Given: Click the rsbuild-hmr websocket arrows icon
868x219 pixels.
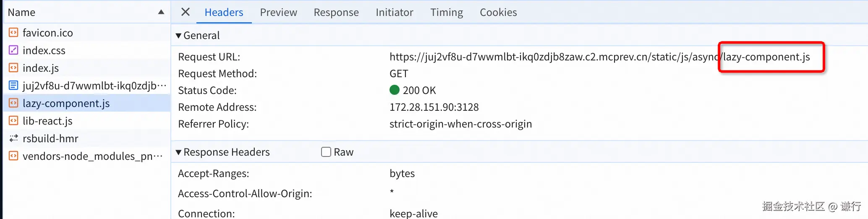Looking at the screenshot, I should pyautogui.click(x=13, y=138).
